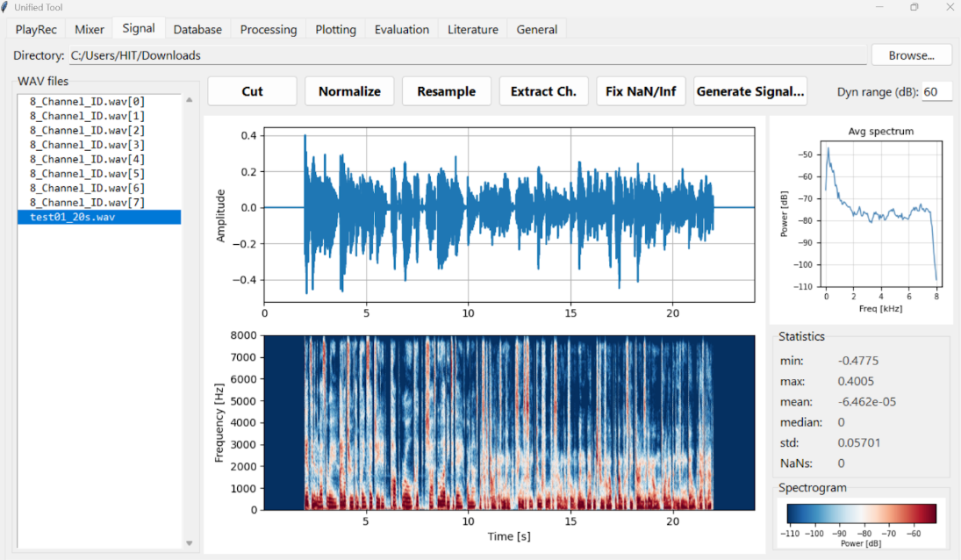The width and height of the screenshot is (961, 560).
Task: Focus the Dyn range (dB) field
Action: click(936, 92)
